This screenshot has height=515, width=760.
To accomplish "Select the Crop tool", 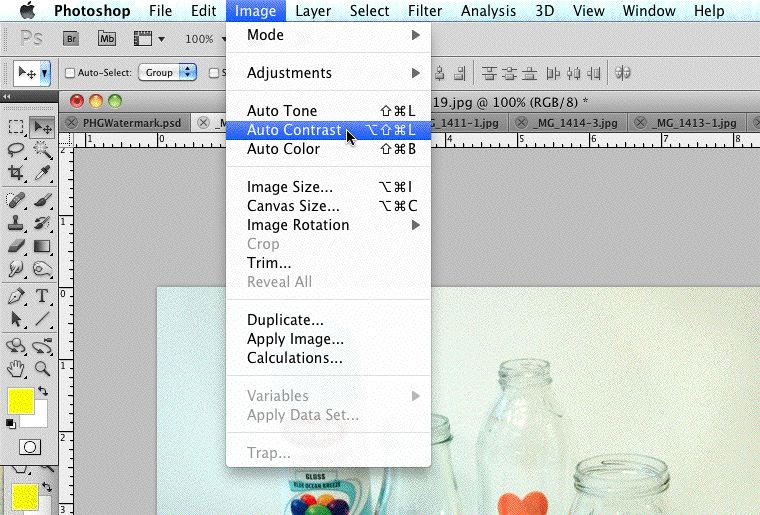I will click(x=16, y=173).
